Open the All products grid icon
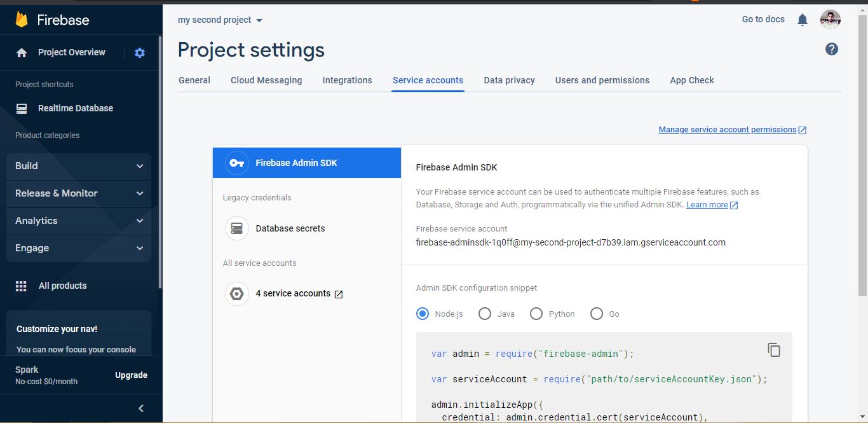This screenshot has width=868, height=423. pos(21,286)
